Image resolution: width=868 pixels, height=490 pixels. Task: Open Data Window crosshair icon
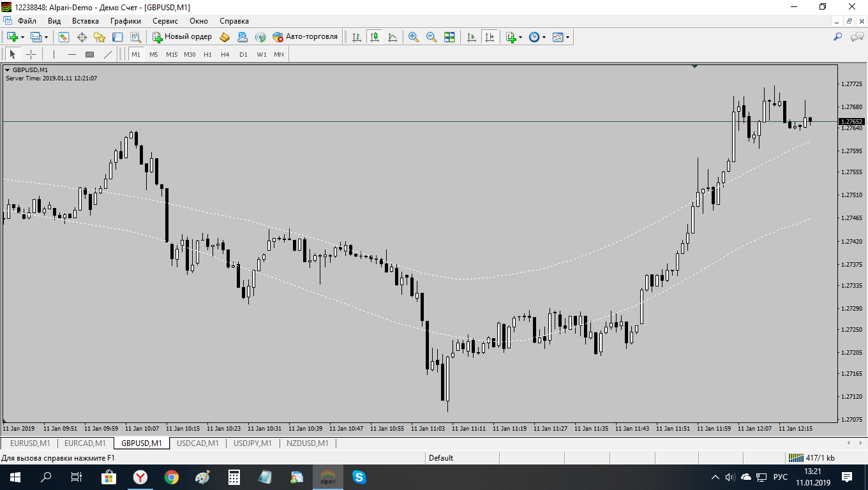[x=82, y=37]
